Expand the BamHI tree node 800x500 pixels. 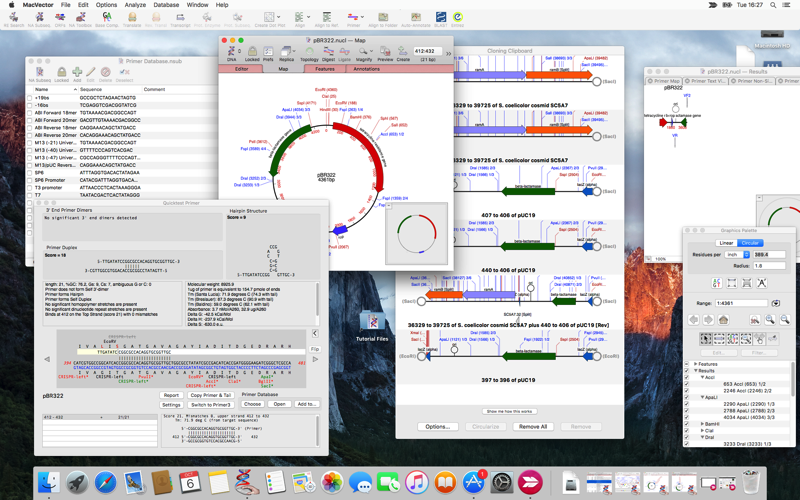[703, 423]
